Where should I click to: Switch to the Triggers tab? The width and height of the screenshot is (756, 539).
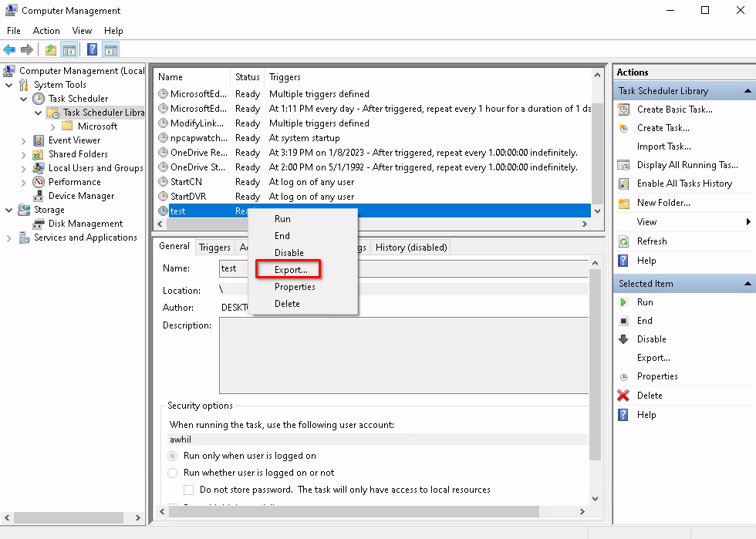click(x=214, y=248)
